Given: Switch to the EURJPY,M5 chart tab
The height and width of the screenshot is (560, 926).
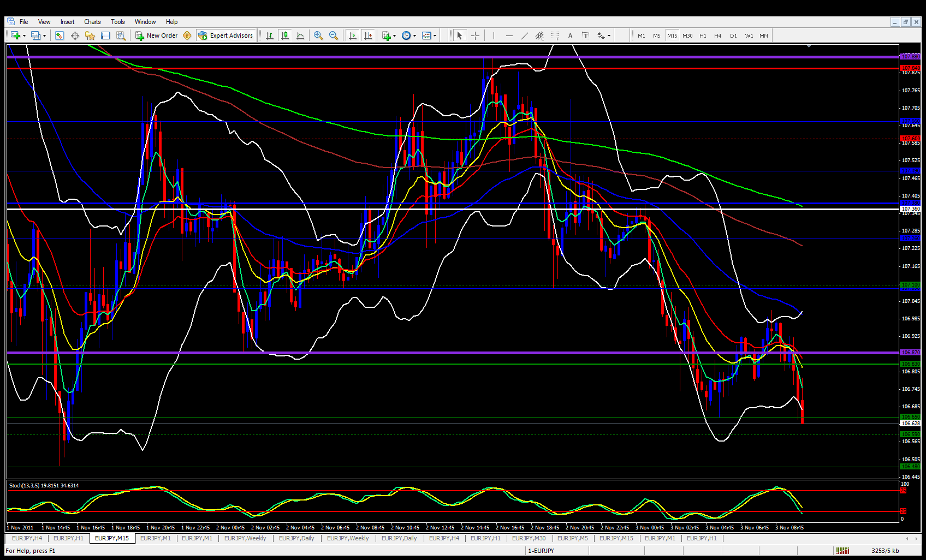Looking at the screenshot, I should 573,538.
